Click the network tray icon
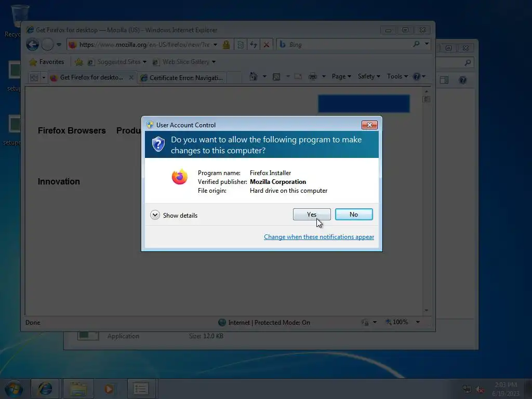 [467, 389]
